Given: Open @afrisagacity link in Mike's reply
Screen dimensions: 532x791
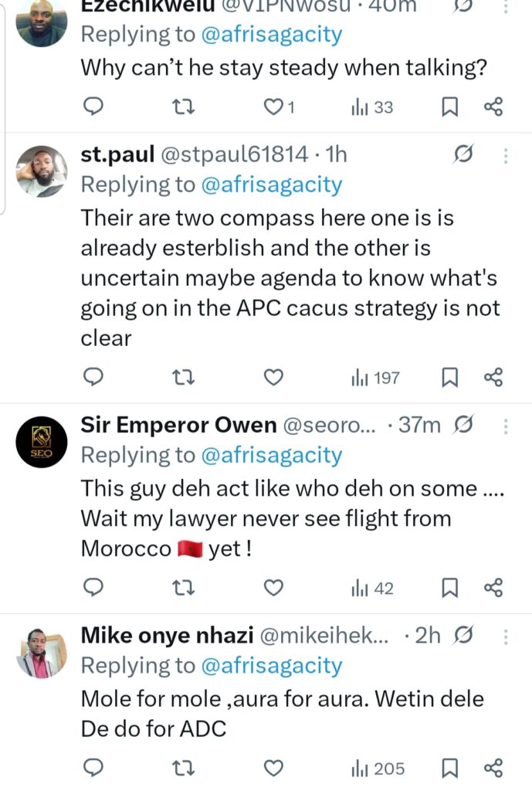Looking at the screenshot, I should tap(271, 665).
